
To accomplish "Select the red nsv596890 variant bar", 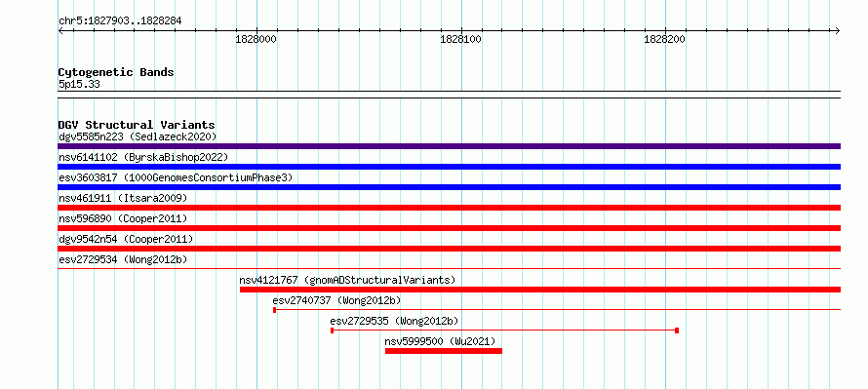I will 449,228.
